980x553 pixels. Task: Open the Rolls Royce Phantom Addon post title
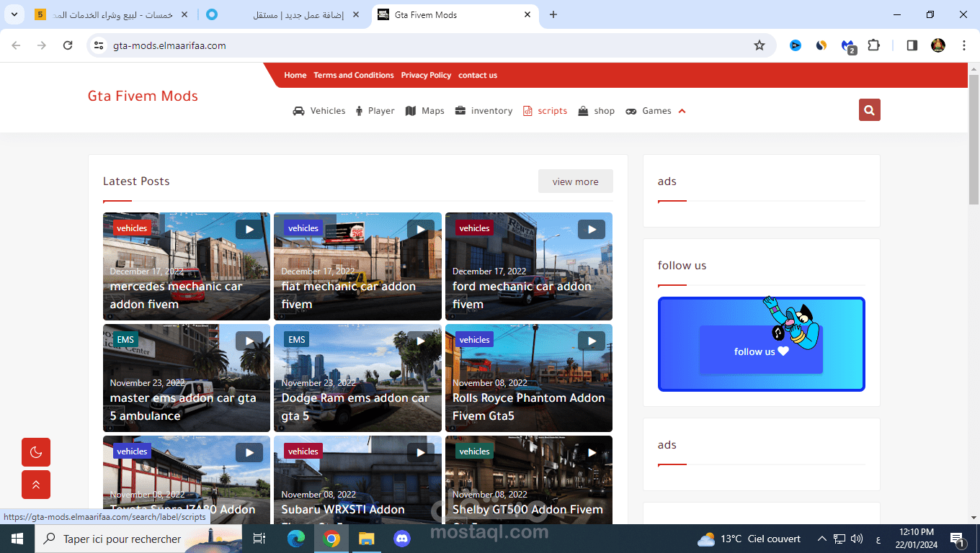(529, 407)
